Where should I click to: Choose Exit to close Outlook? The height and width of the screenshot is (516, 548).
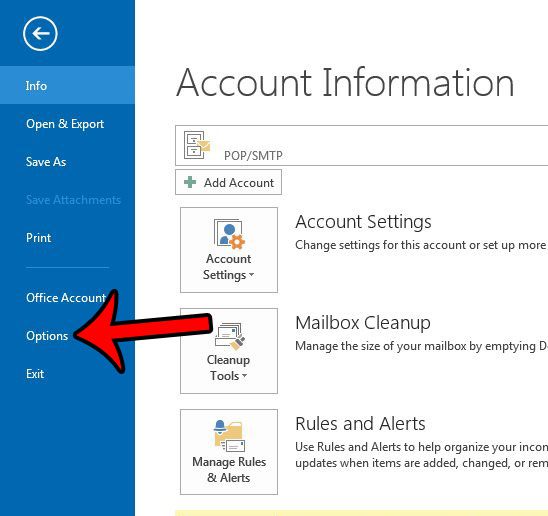(35, 374)
